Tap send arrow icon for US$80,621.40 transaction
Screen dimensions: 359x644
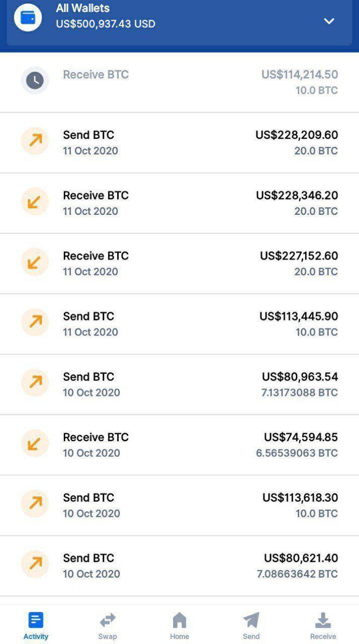(x=35, y=564)
